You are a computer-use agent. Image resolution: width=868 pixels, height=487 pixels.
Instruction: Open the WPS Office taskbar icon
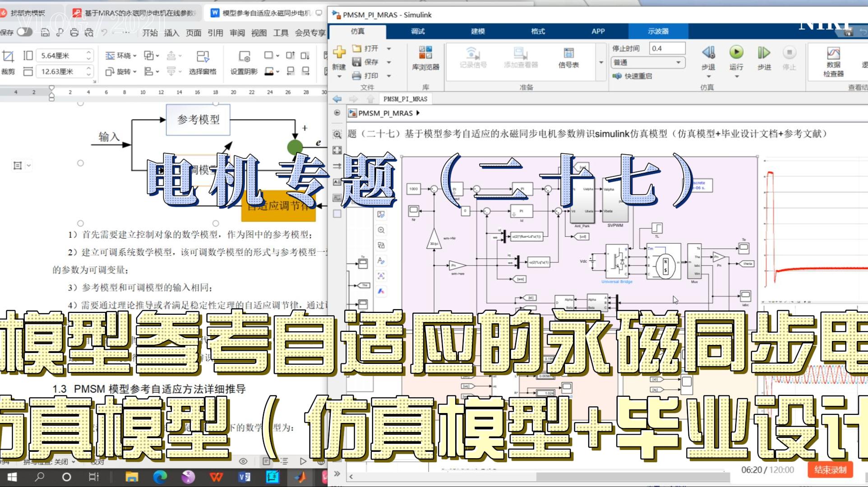point(217,477)
